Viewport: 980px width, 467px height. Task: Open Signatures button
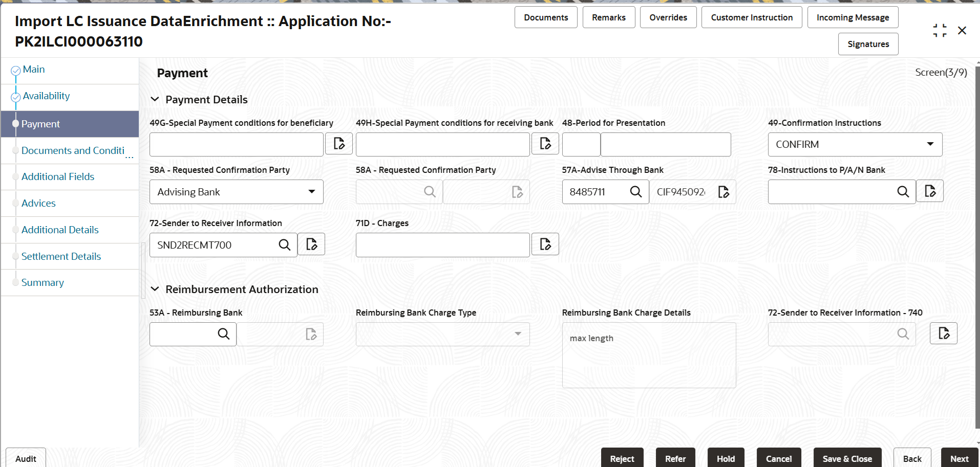tap(868, 44)
